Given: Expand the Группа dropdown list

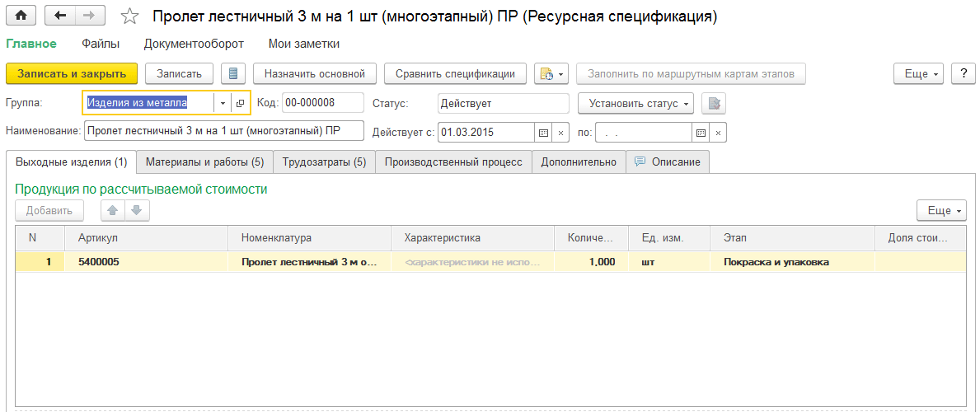Looking at the screenshot, I should [223, 103].
